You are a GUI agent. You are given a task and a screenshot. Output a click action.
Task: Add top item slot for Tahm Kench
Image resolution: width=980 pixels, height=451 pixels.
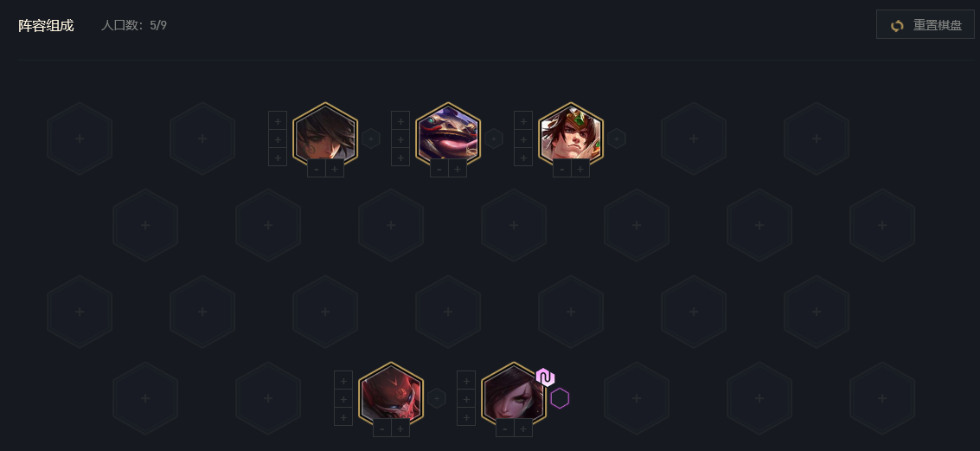point(400,120)
